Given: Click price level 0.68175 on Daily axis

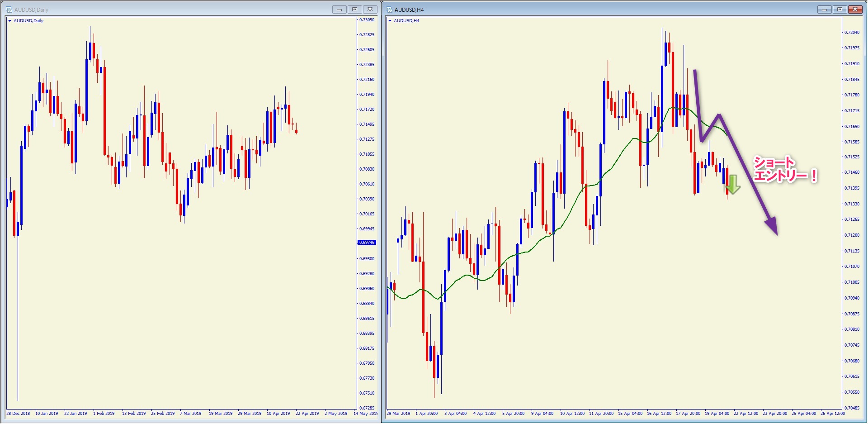Looking at the screenshot, I should [x=367, y=348].
